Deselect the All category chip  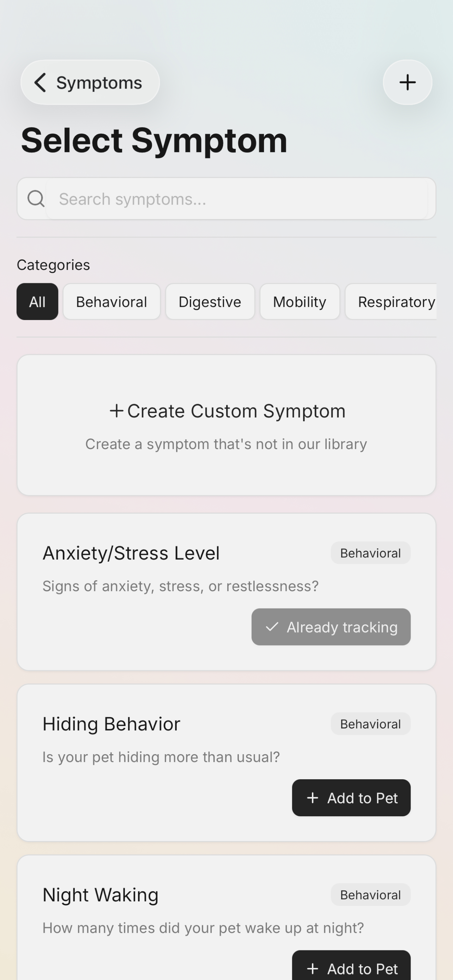[x=37, y=301]
